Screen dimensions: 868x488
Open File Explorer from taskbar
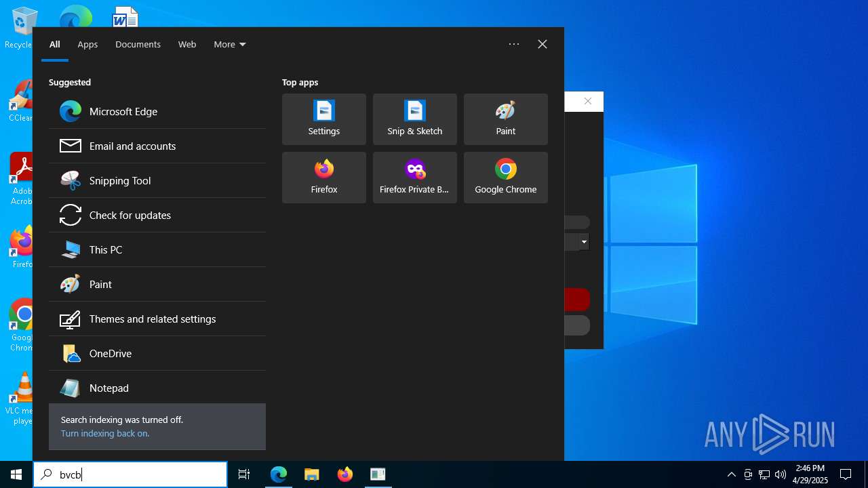point(312,474)
